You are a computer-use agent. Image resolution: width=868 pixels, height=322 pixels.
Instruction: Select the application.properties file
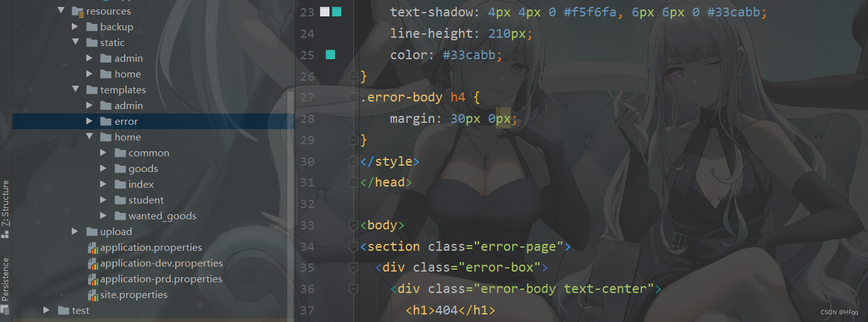click(151, 248)
